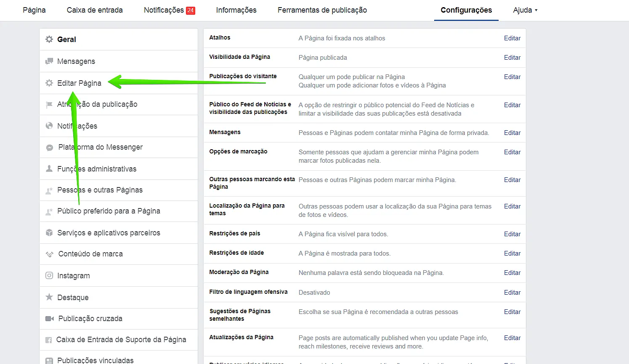Click Editar for Visibilidade da Página
The height and width of the screenshot is (364, 629).
(512, 58)
